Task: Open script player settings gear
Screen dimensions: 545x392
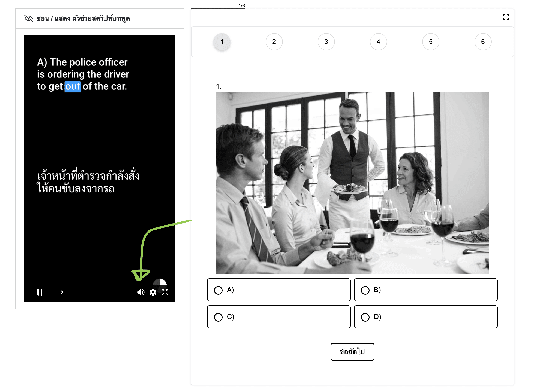Action: [153, 292]
